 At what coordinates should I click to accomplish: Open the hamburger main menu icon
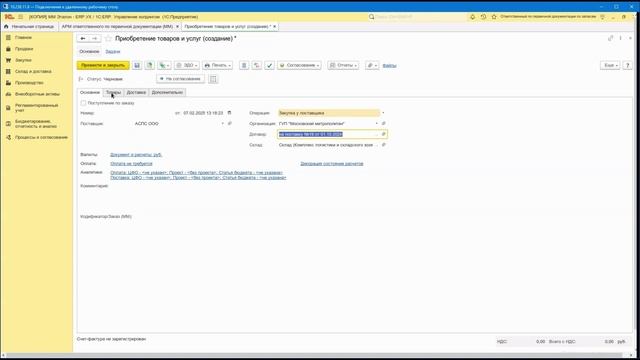click(x=20, y=17)
